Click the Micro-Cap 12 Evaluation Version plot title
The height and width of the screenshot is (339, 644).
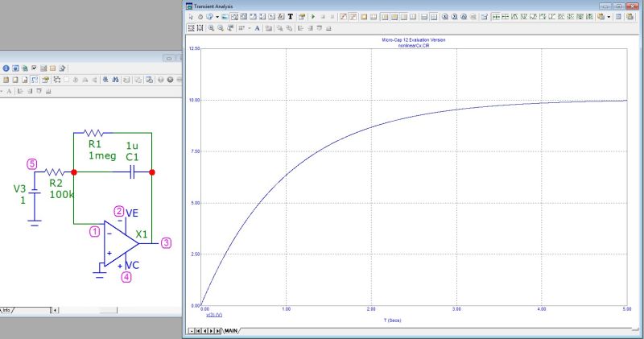pyautogui.click(x=414, y=39)
